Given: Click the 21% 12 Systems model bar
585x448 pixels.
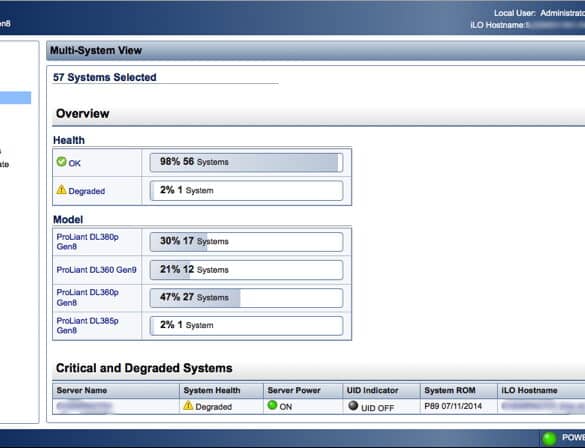Looking at the screenshot, I should (x=246, y=270).
